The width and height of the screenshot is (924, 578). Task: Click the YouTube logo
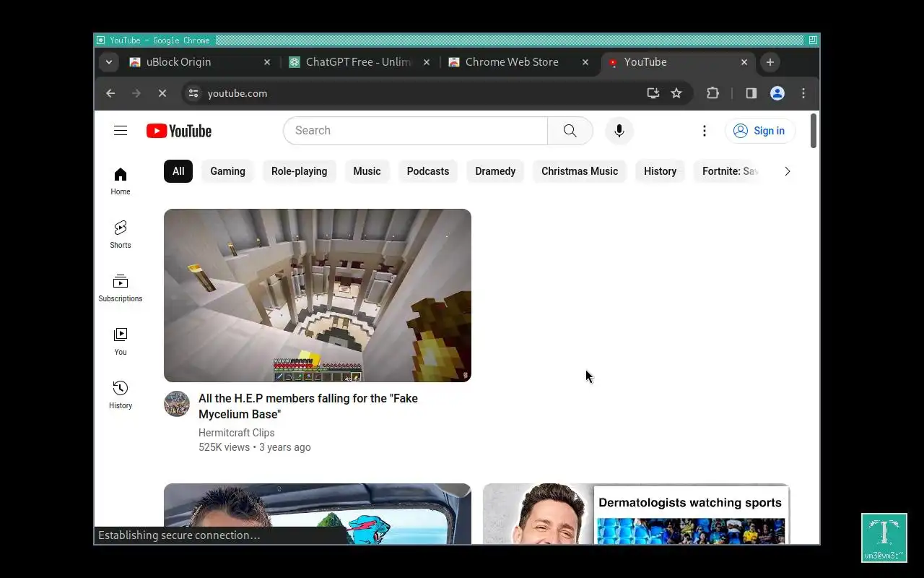179,131
